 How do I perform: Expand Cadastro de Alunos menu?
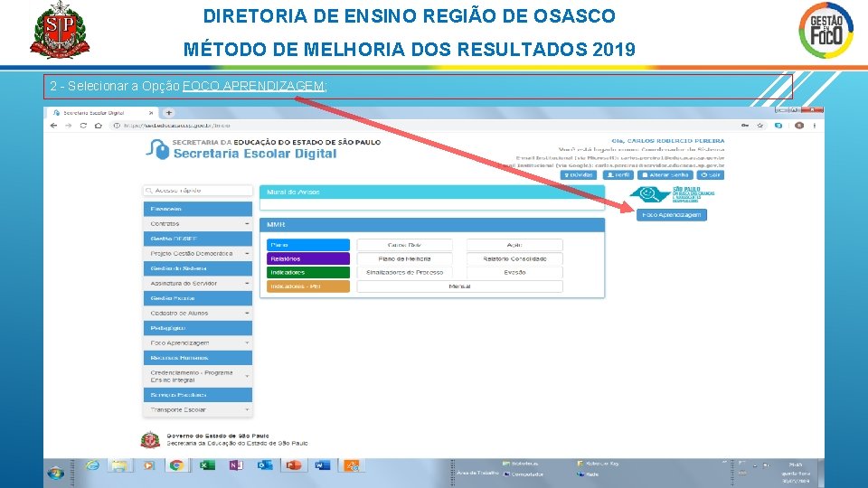tap(198, 314)
